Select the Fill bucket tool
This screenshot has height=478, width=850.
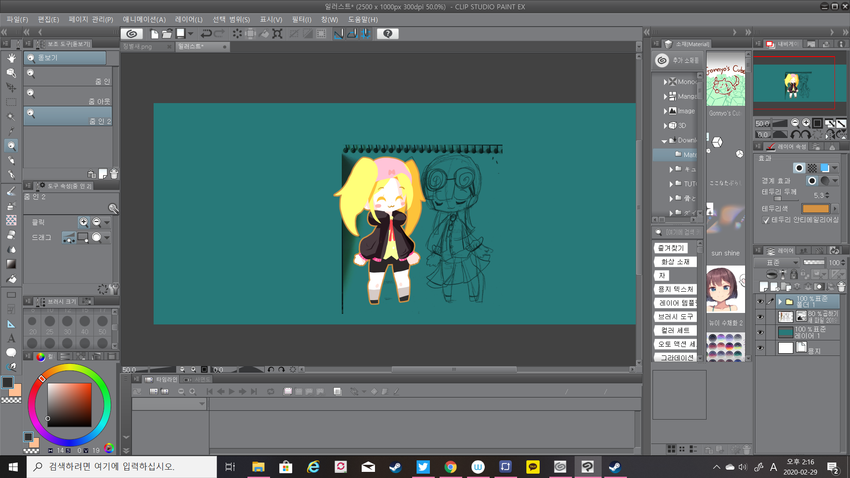[x=11, y=279]
